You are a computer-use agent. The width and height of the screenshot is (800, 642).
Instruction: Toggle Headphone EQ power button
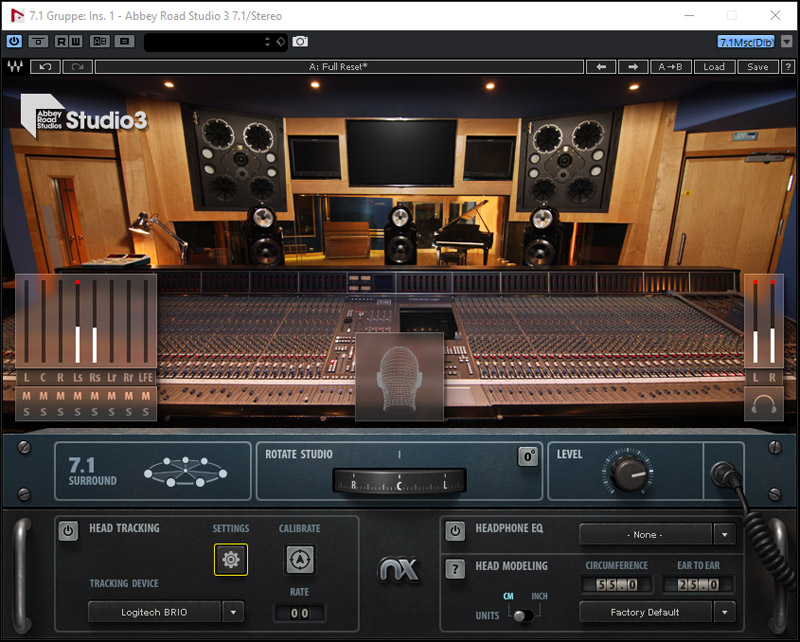455,531
